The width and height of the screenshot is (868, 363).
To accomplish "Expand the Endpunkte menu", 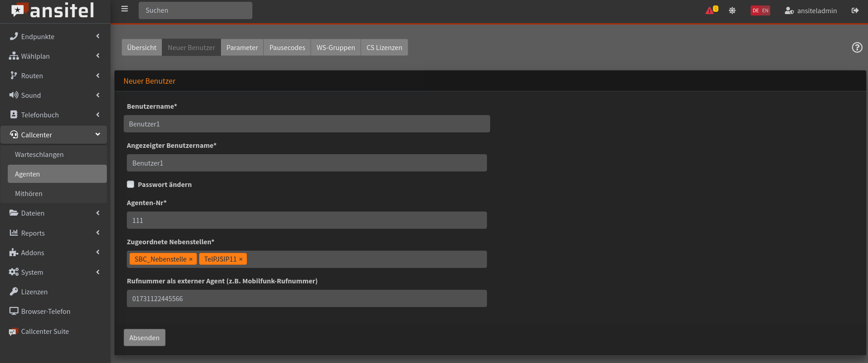I will pos(54,36).
